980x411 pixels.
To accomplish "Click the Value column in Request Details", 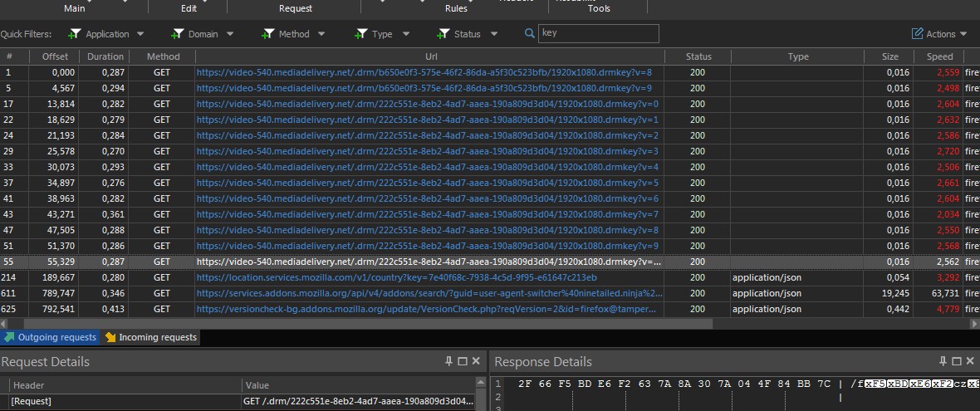I will coord(359,385).
